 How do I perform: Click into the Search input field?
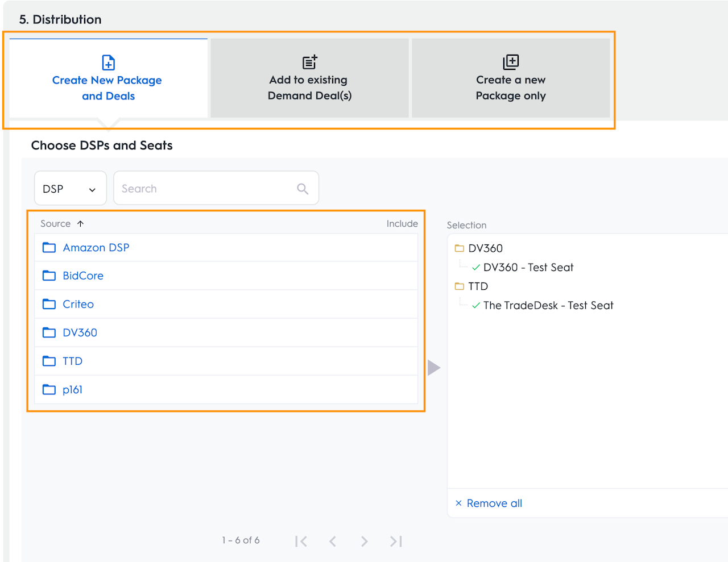pyautogui.click(x=205, y=189)
